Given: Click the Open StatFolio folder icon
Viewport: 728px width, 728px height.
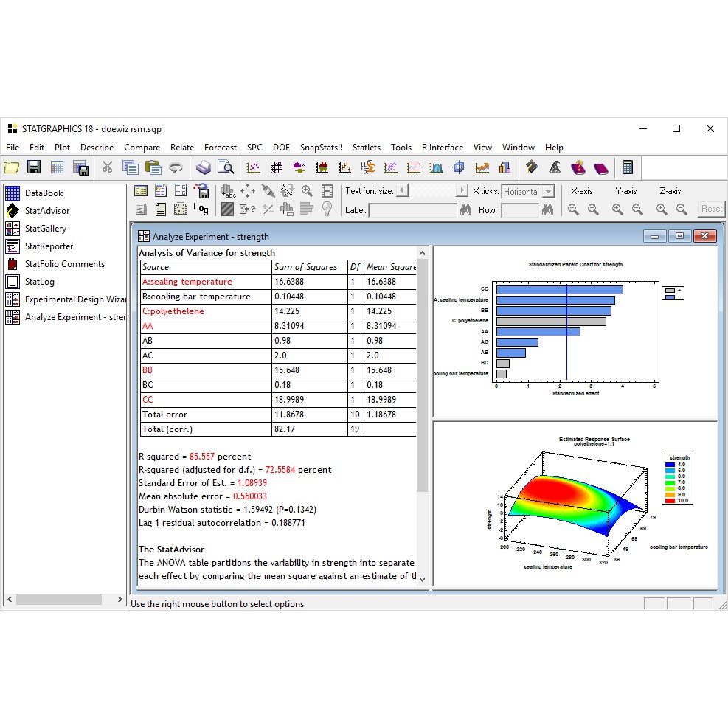Looking at the screenshot, I should (12, 167).
